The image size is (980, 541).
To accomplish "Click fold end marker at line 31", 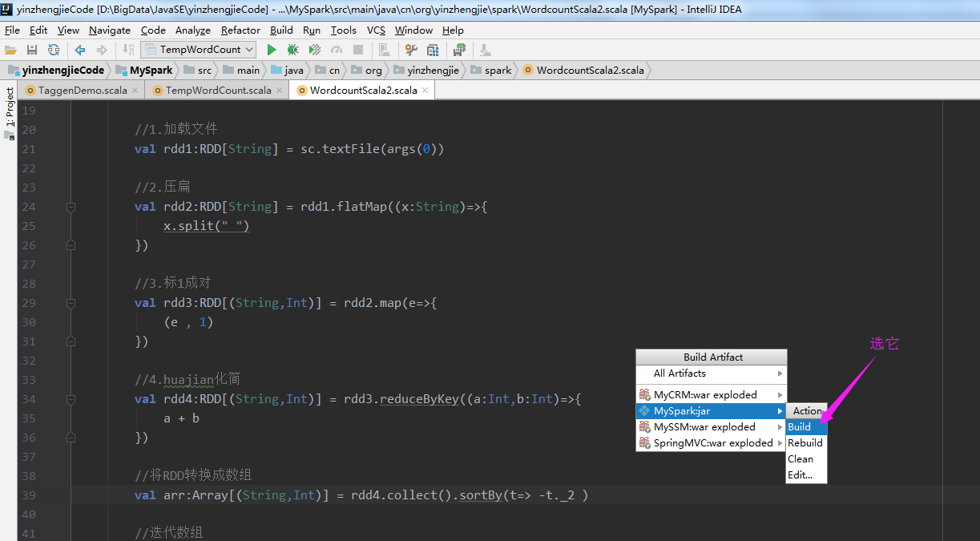I will pos(71,341).
